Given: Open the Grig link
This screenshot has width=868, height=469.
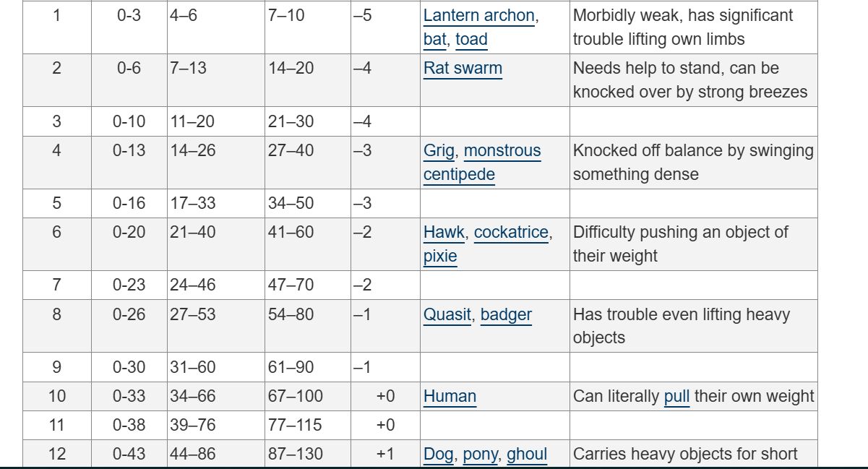Looking at the screenshot, I should 439,151.
